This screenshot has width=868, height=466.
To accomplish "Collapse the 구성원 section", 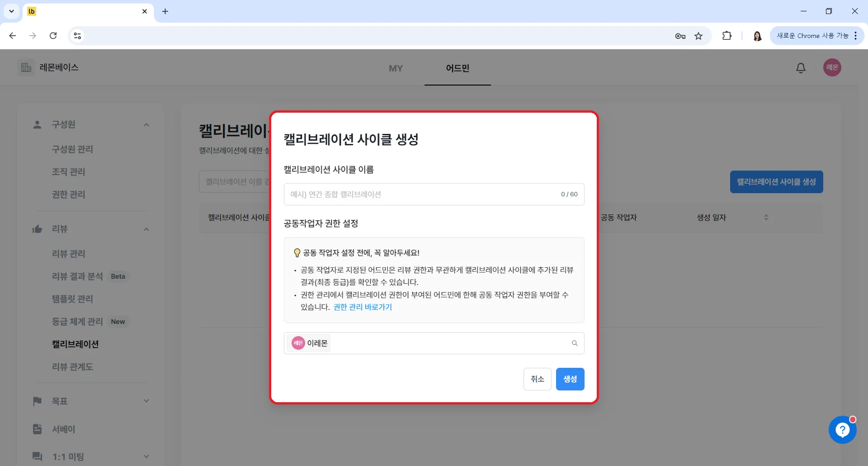I will 146,125.
